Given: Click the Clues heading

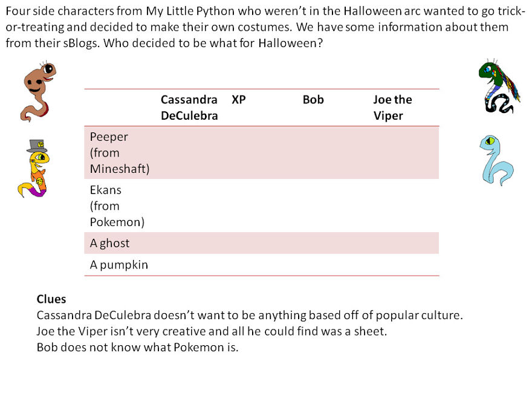Looking at the screenshot, I should point(51,299).
